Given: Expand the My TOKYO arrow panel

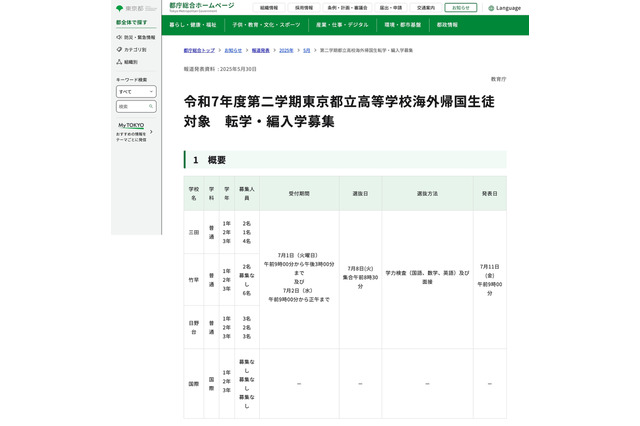Looking at the screenshot, I should [151, 131].
